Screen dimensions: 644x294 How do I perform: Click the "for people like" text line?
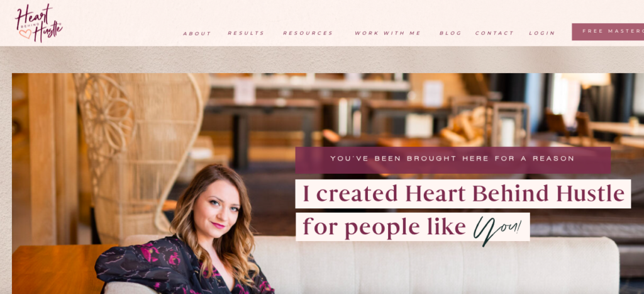tap(384, 227)
